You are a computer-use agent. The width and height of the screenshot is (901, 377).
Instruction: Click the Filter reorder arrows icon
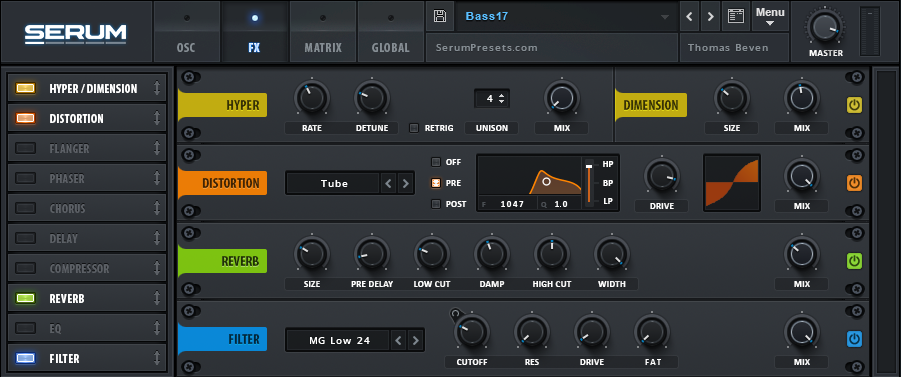pyautogui.click(x=157, y=358)
